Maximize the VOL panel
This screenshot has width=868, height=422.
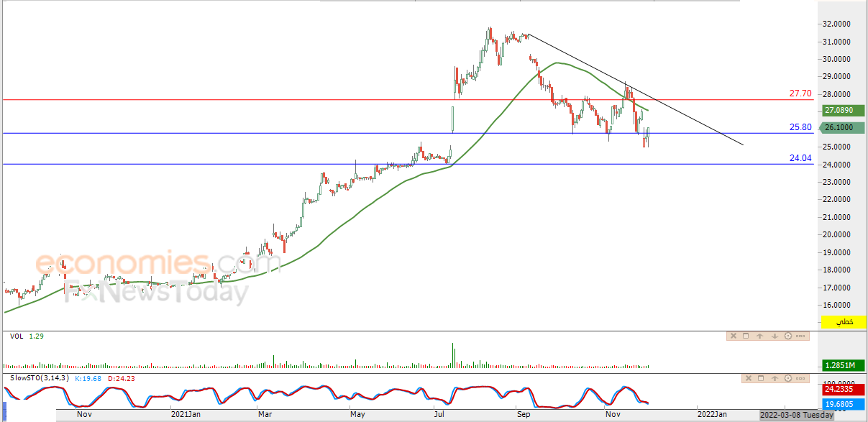click(746, 336)
